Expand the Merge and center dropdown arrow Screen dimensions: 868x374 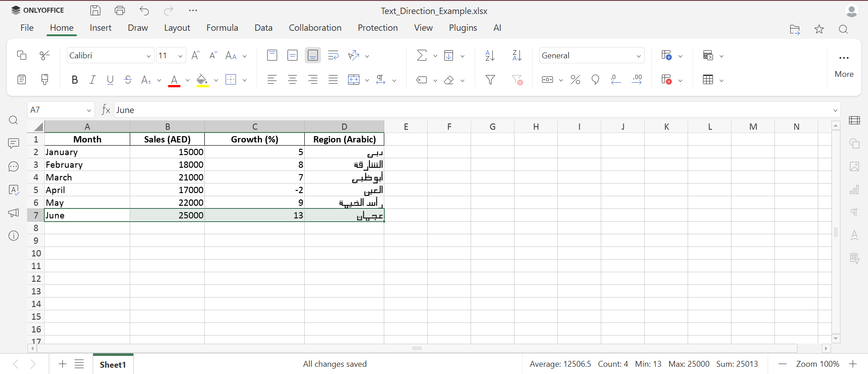point(367,80)
